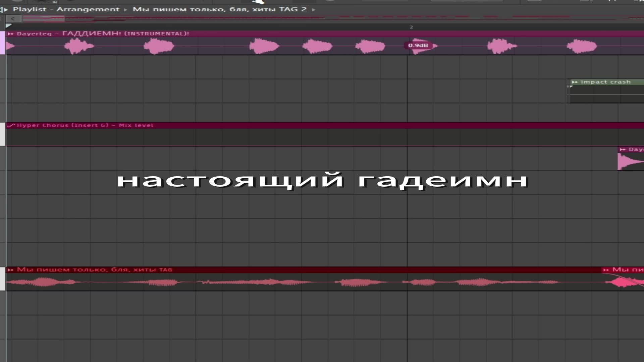Open the Dayerteq ГАДДИЕМН! clip menu icon
Viewport: 644px width, 362px height.
(11, 34)
